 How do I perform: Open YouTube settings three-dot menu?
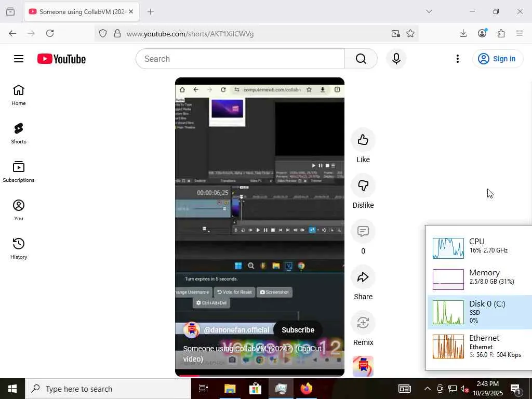[457, 59]
